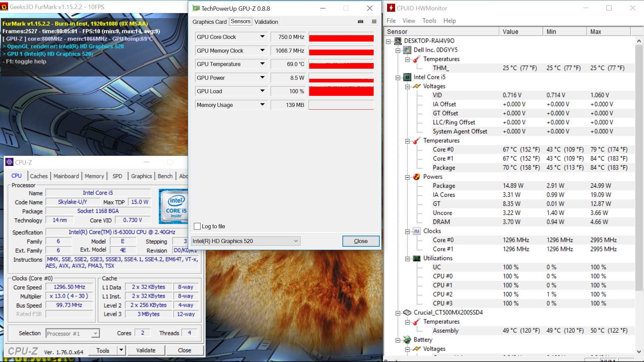Click the Voltages icon under Intel Core i5
This screenshot has height=362, width=644.
(417, 86)
